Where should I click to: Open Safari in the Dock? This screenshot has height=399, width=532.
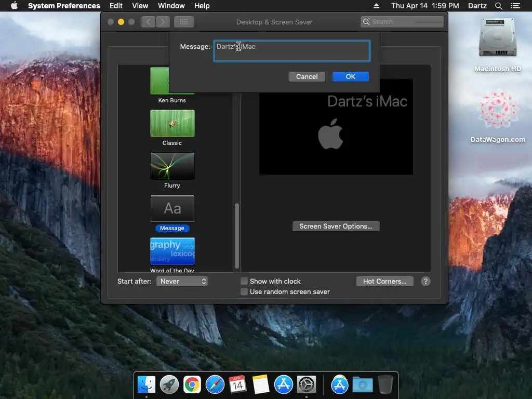pyautogui.click(x=215, y=385)
